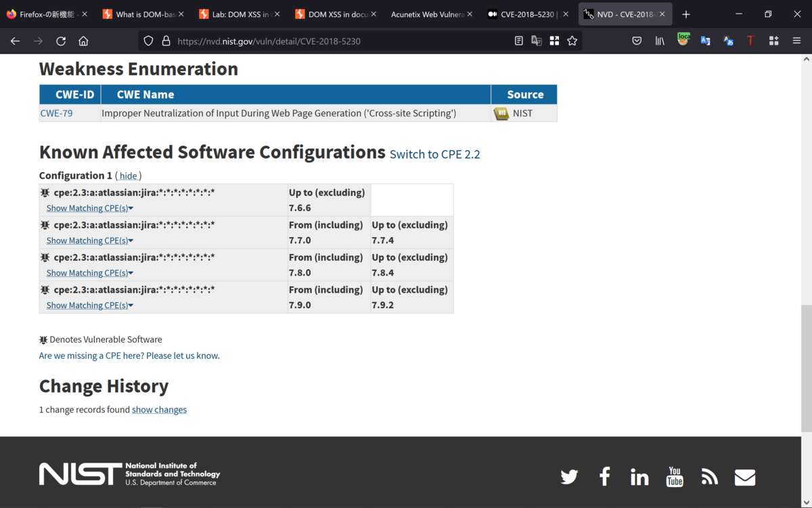Viewport: 812px width, 508px height.
Task: Go back to the previous page
Action: click(x=15, y=41)
